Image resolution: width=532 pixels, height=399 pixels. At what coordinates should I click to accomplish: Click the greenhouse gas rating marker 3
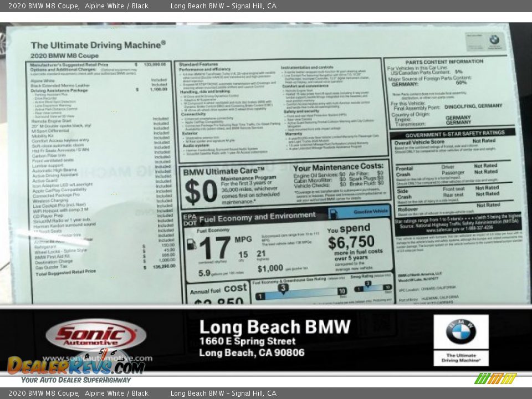point(283,288)
